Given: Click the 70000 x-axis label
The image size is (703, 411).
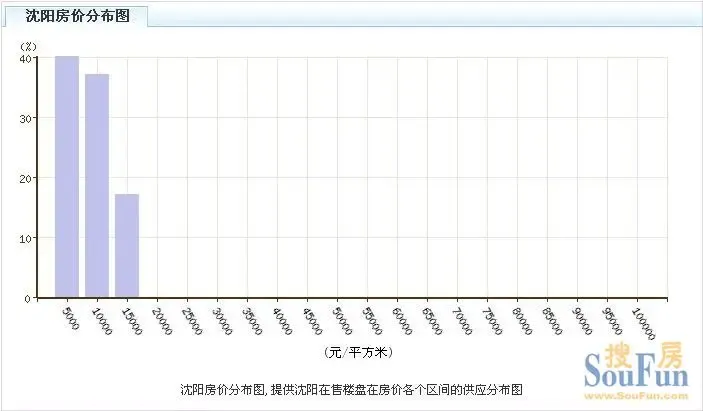Looking at the screenshot, I should [x=462, y=321].
